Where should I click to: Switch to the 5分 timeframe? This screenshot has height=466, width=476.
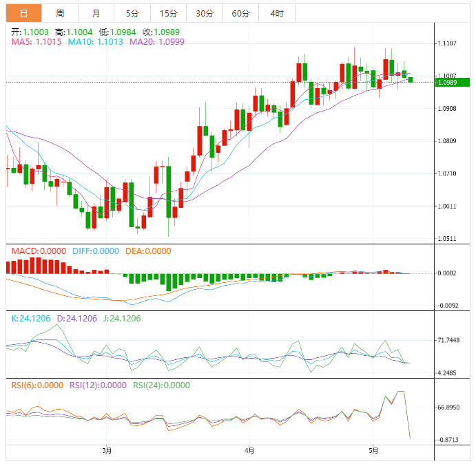click(132, 13)
